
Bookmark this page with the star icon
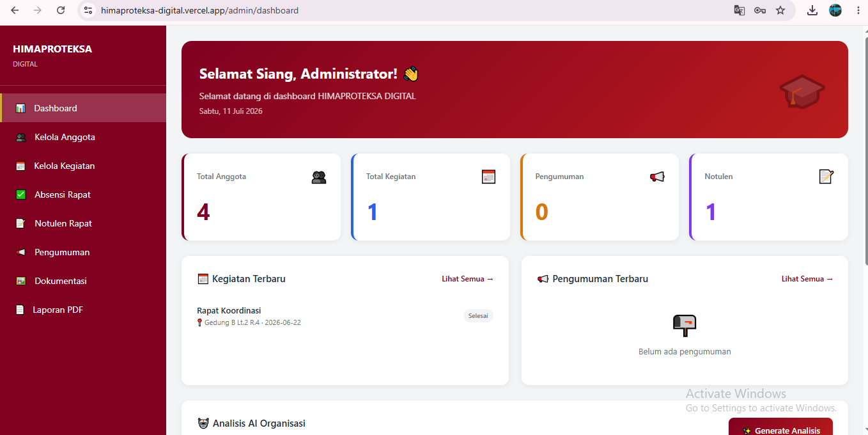click(x=780, y=10)
